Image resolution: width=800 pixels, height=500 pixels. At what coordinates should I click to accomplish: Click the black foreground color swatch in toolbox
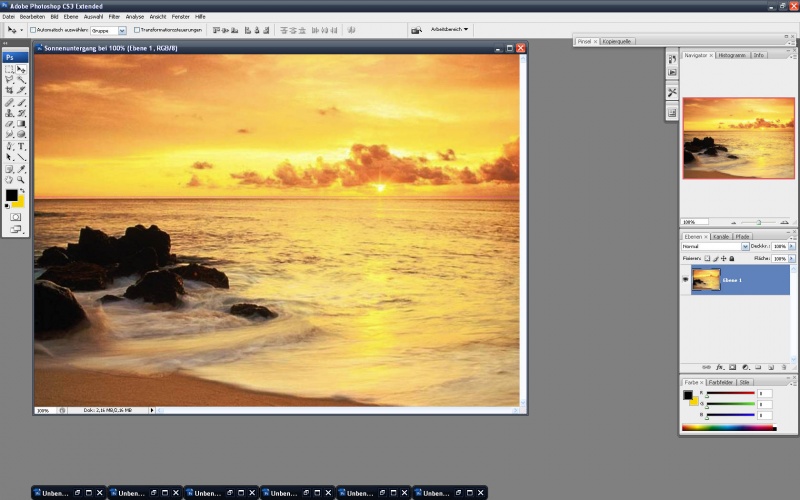11,195
